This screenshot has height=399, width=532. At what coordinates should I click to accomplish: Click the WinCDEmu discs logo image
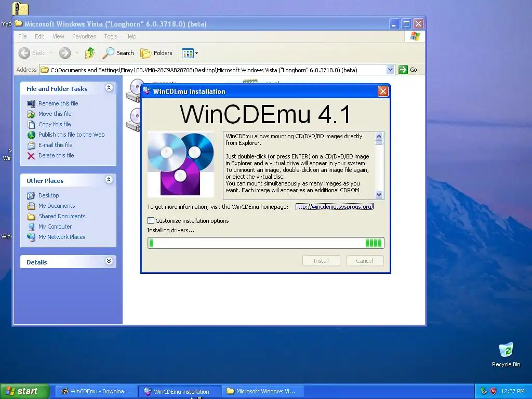pos(180,164)
